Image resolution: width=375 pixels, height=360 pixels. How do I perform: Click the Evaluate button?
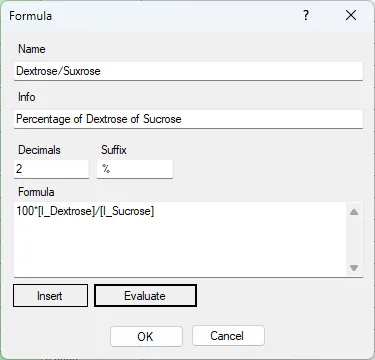145,296
